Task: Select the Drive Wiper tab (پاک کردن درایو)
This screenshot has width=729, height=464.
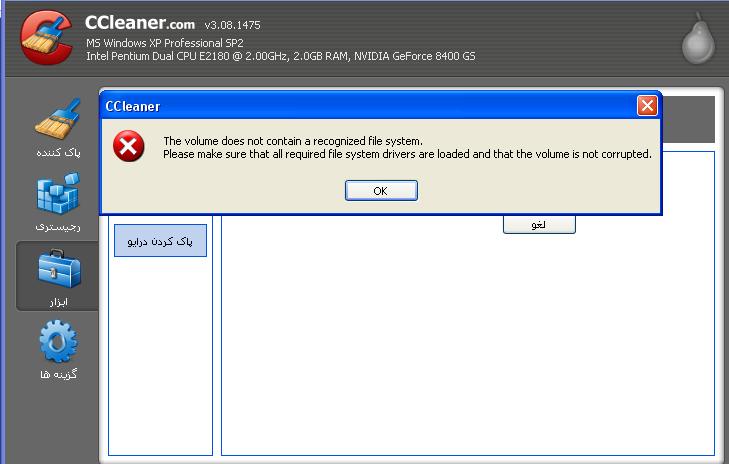Action: pos(160,240)
